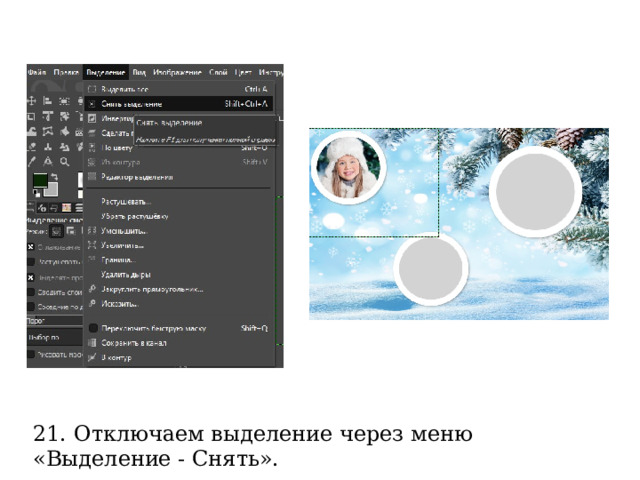Enable the Растушевать края checkbox
Image resolution: width=640 pixels, height=480 pixels.
(31, 262)
